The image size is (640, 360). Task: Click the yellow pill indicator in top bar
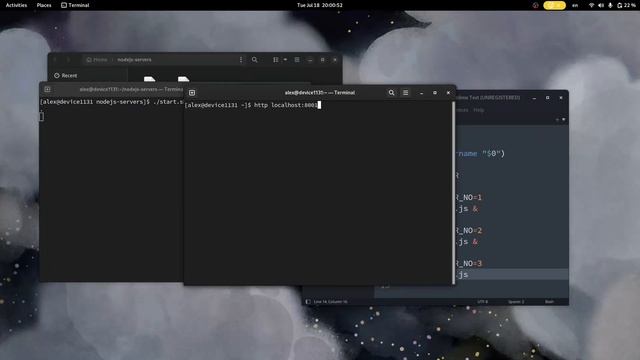554,5
